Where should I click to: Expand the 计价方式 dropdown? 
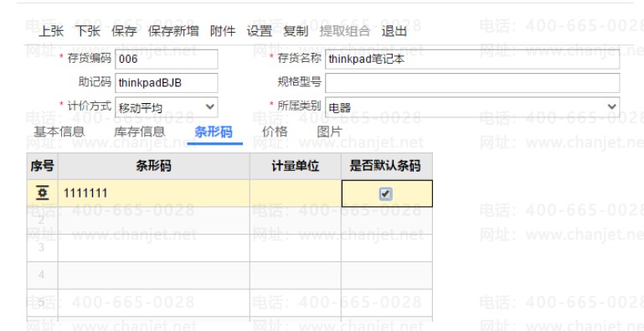pyautogui.click(x=167, y=107)
